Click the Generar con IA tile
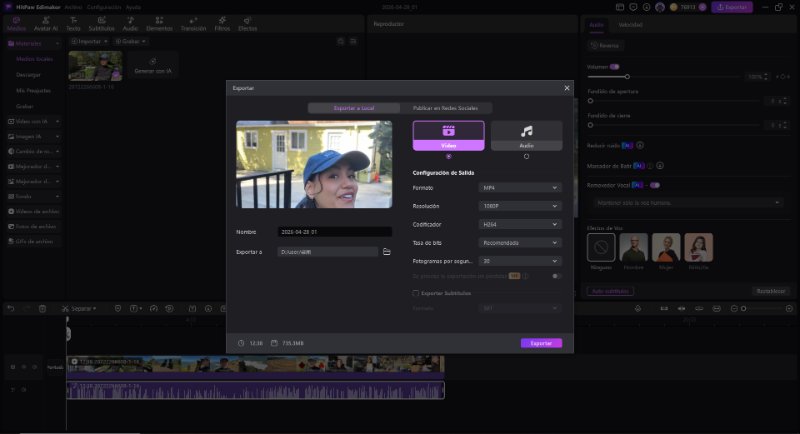This screenshot has width=800, height=434. pos(153,66)
